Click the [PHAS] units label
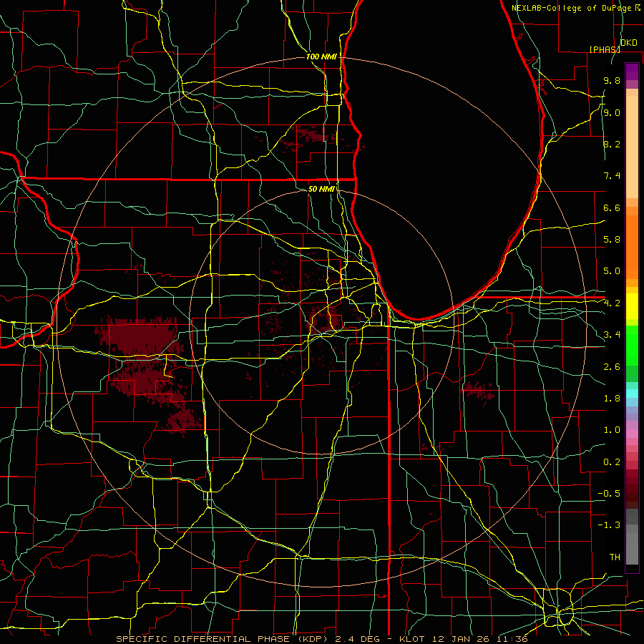Viewport: 644px width, 644px height. click(x=605, y=49)
